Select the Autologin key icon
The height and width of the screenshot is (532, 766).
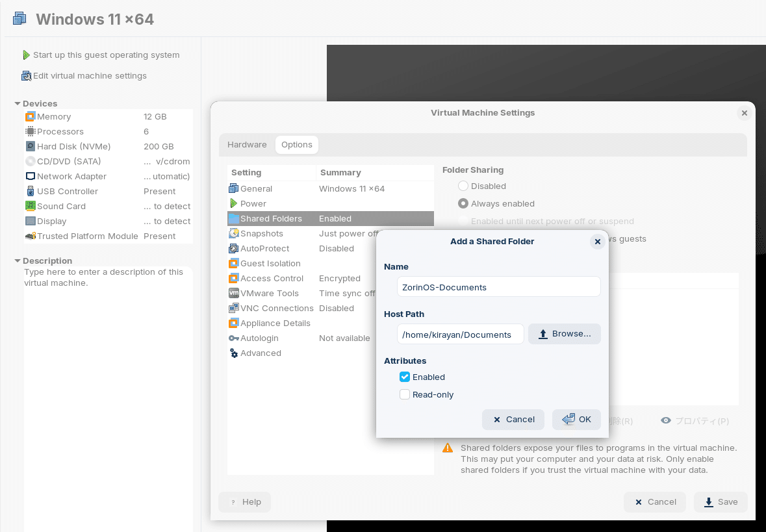point(233,338)
